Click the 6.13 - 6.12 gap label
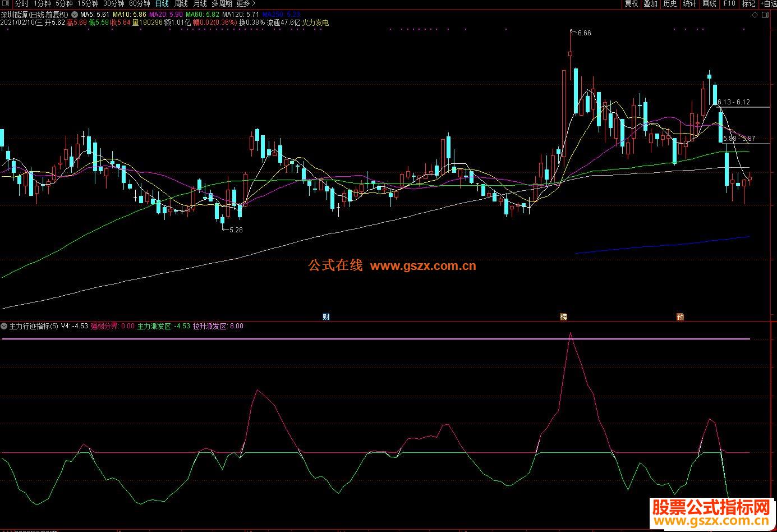This screenshot has height=532, width=777. [x=733, y=102]
